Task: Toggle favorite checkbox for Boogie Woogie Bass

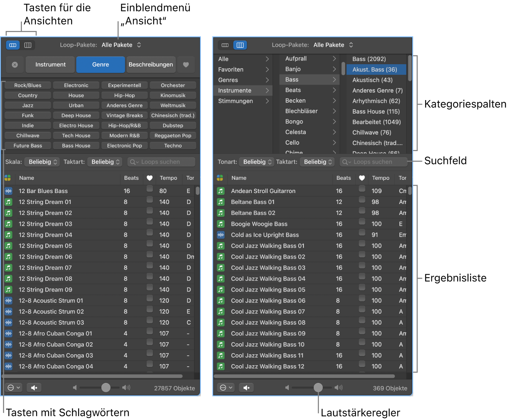Action: 362,221
